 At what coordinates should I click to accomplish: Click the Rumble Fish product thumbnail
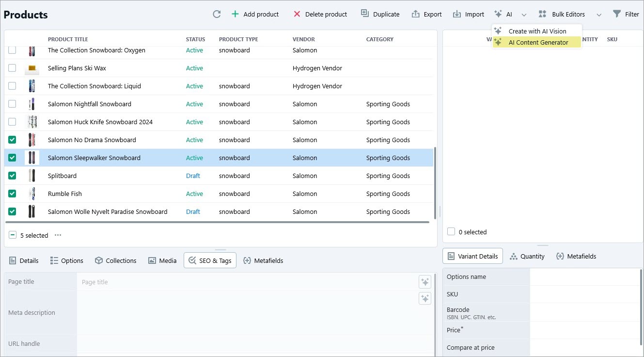(x=32, y=194)
